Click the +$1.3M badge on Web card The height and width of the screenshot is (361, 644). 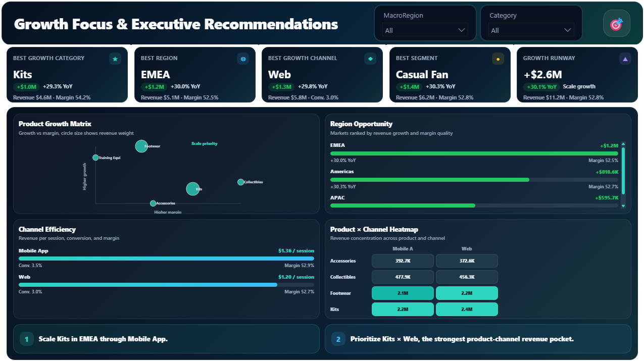(281, 87)
